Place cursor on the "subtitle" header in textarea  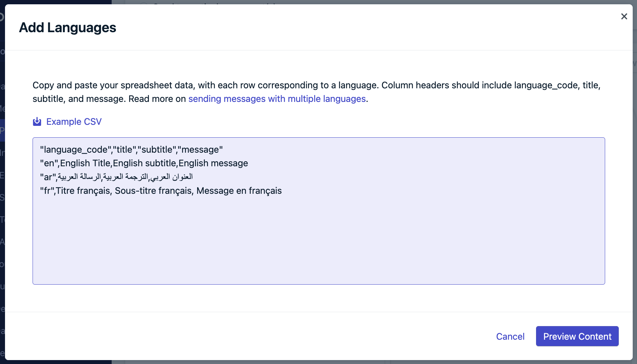coord(157,150)
